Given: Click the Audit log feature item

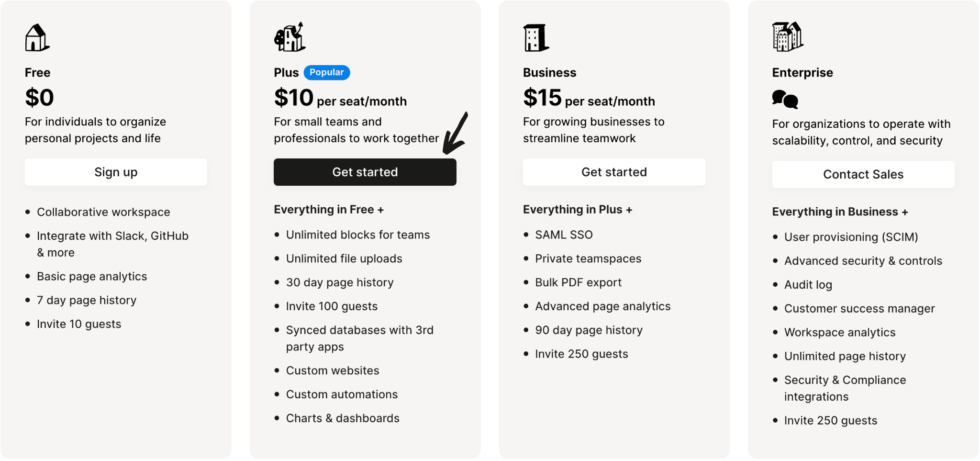Looking at the screenshot, I should point(810,285).
